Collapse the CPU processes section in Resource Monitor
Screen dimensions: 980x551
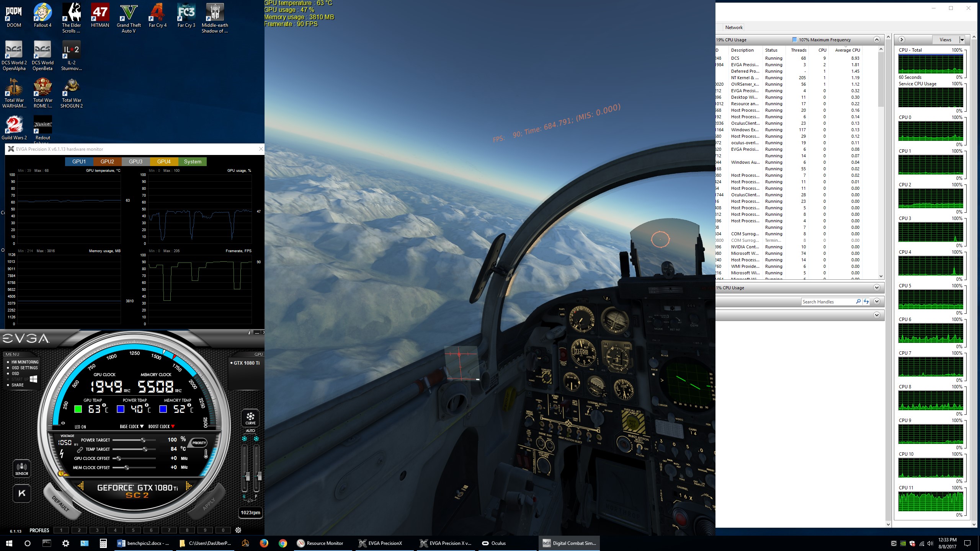(876, 40)
